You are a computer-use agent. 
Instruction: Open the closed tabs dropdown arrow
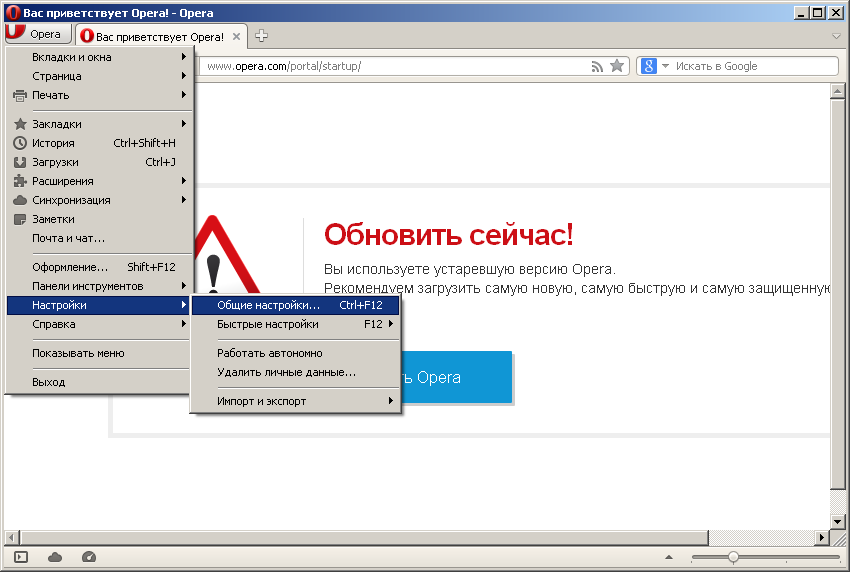(836, 36)
